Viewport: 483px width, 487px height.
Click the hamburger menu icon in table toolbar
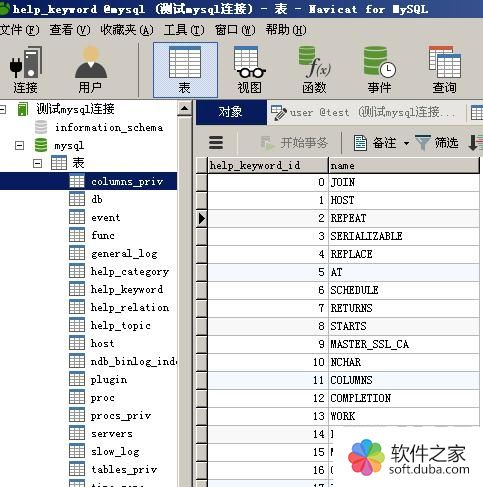216,143
